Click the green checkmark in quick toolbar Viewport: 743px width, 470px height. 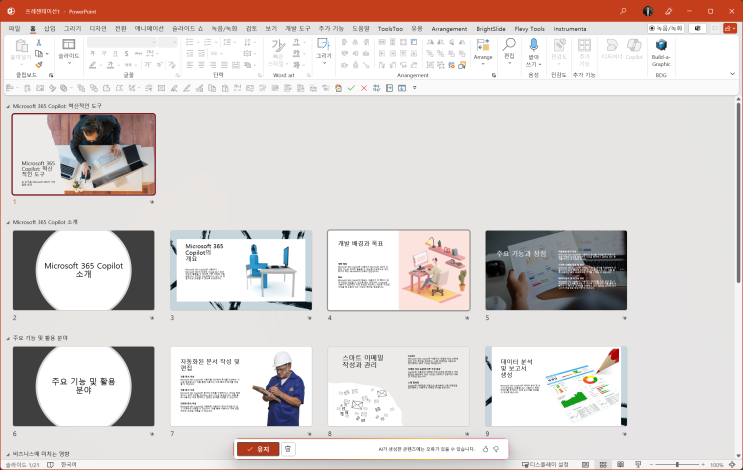click(x=351, y=88)
